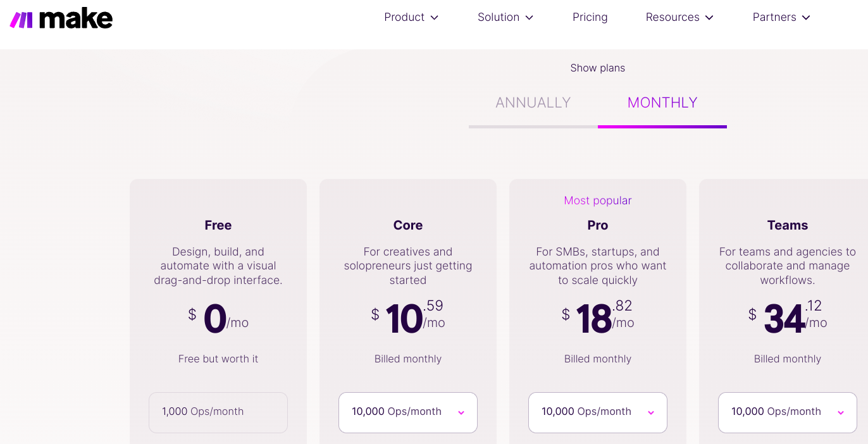868x444 pixels.
Task: Click the Most popular label
Action: [x=598, y=200]
